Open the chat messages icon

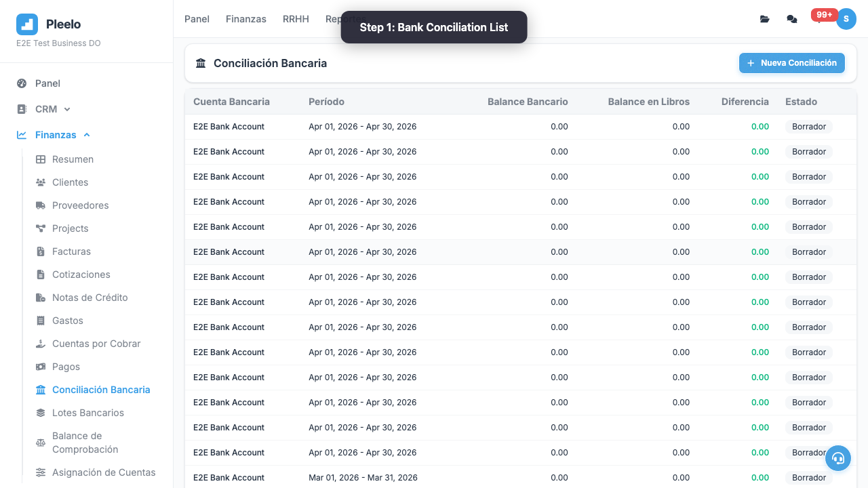point(792,19)
